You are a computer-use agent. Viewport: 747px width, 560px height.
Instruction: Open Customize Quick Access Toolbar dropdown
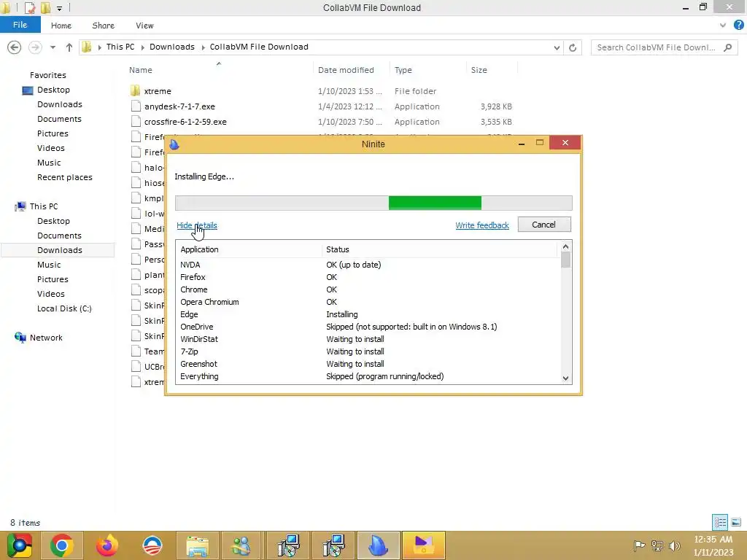click(59, 8)
